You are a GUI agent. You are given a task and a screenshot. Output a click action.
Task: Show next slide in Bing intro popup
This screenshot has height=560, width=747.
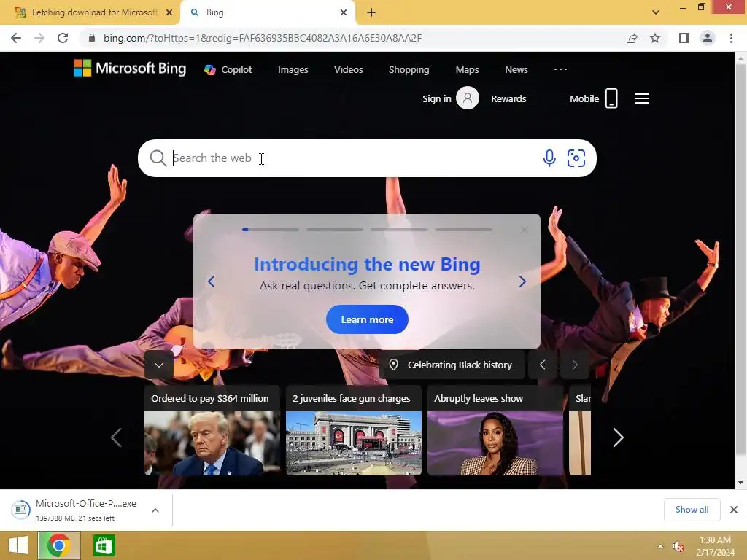(x=522, y=281)
